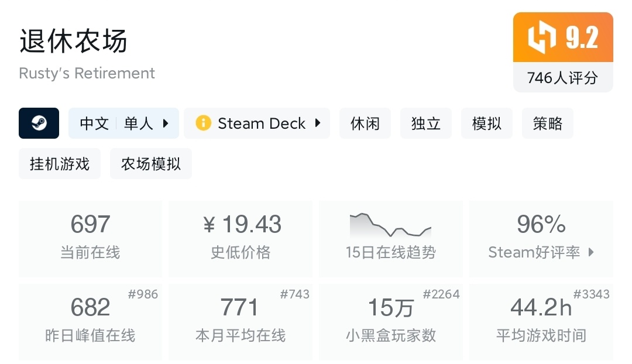632x364 pixels.
Task: Open the 挂机游戏 tag
Action: pos(59,164)
